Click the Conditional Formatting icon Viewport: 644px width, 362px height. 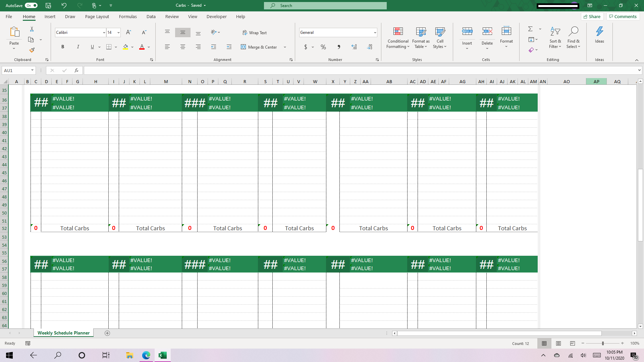398,32
